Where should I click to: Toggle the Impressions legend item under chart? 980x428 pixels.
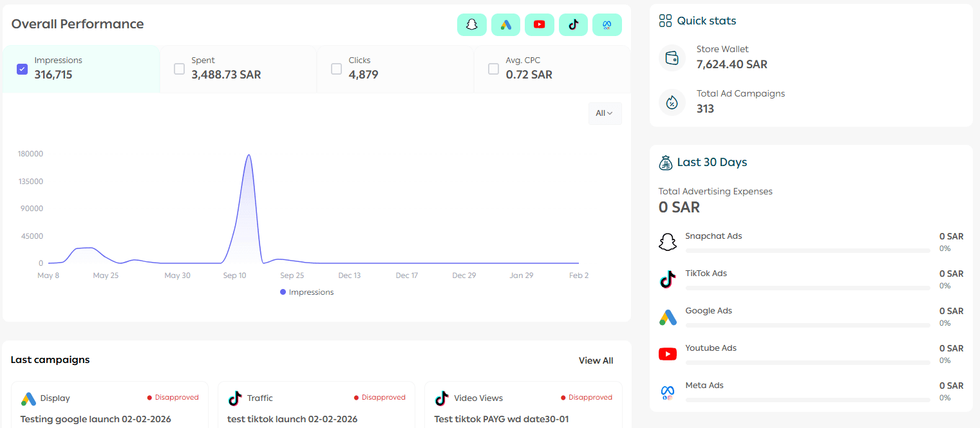pyautogui.click(x=307, y=292)
